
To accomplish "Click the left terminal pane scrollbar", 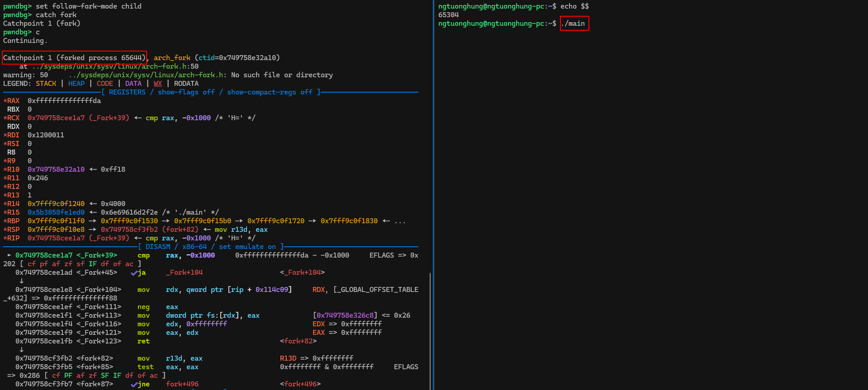I will point(430,330).
